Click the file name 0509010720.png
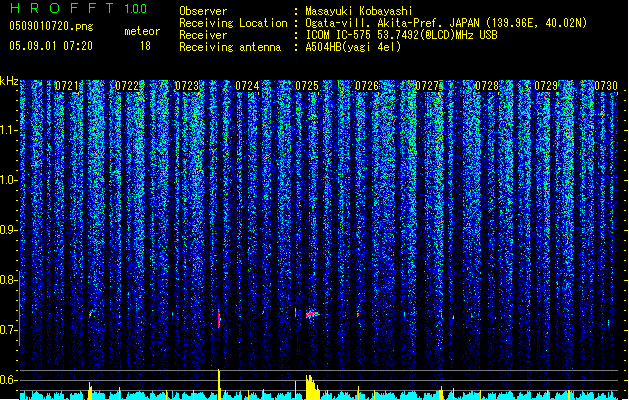The height and width of the screenshot is (400, 629). click(x=51, y=27)
